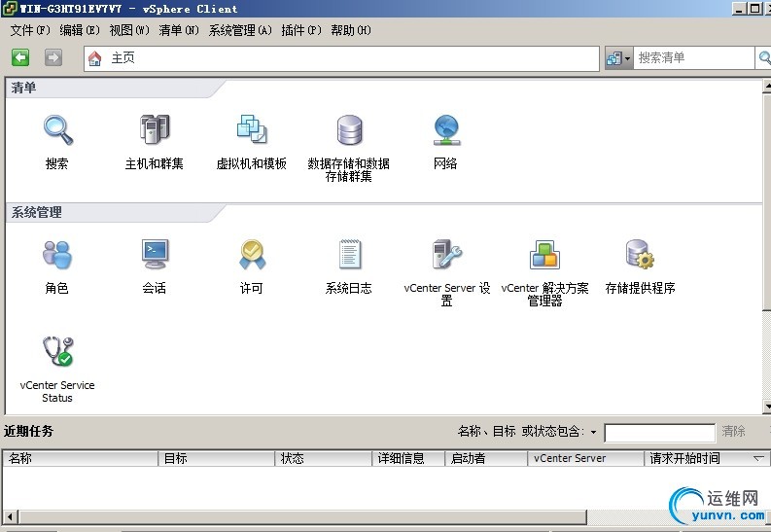The width and height of the screenshot is (771, 532).
Task: Click the home pane scroll up arrow
Action: (767, 86)
